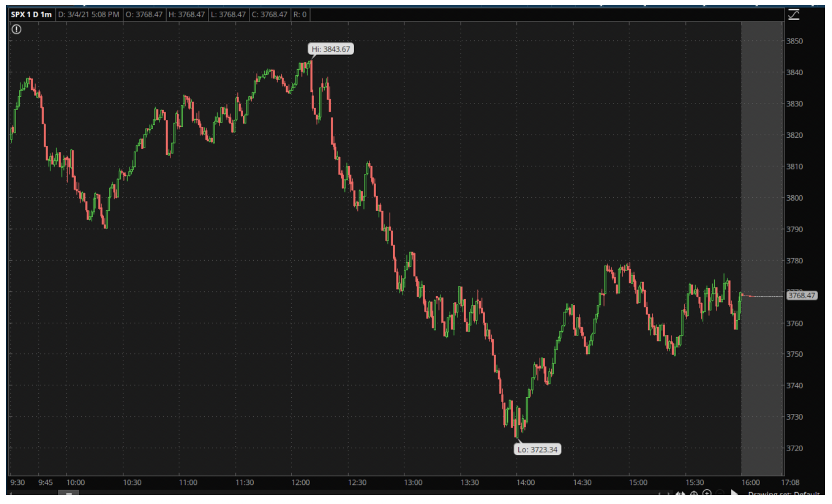The image size is (832, 504).
Task: Click the 9:30 label on time axis
Action: (x=17, y=482)
